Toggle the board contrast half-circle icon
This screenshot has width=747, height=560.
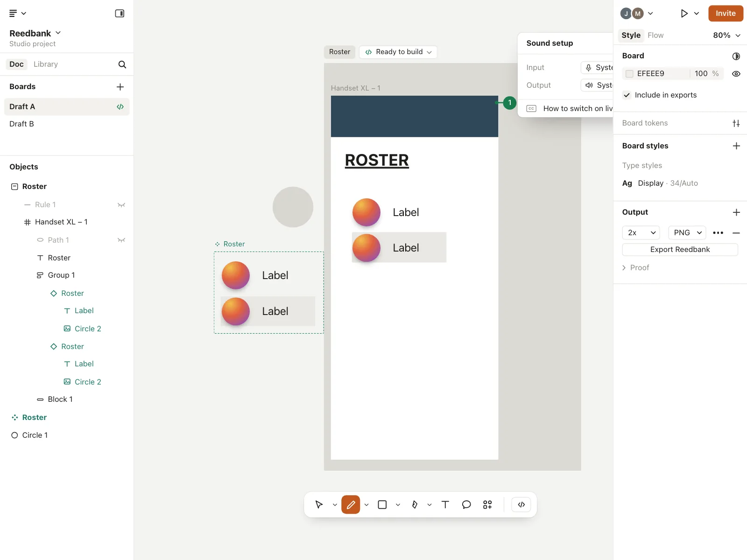[x=736, y=56]
